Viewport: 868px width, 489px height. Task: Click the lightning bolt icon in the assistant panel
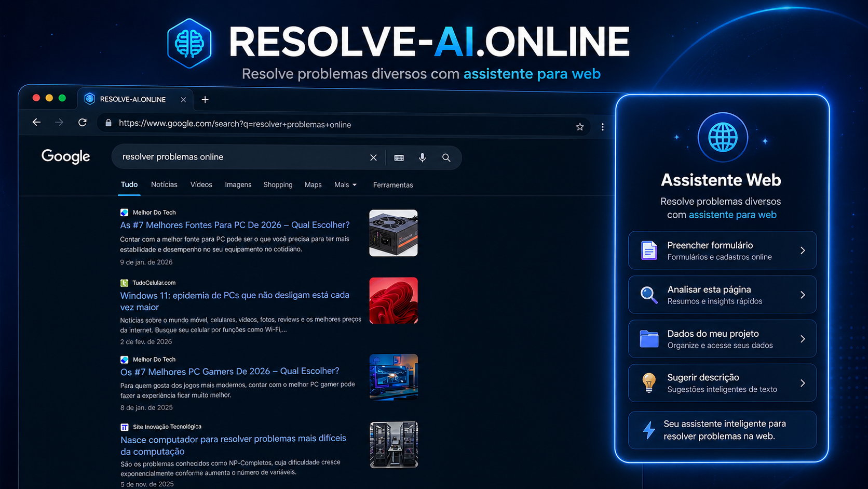click(x=649, y=430)
